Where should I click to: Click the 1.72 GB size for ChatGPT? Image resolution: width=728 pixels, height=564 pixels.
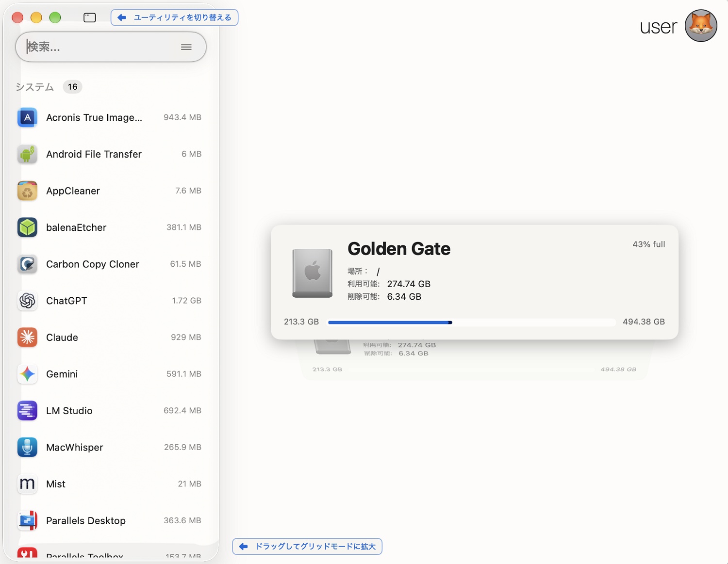[x=187, y=301]
